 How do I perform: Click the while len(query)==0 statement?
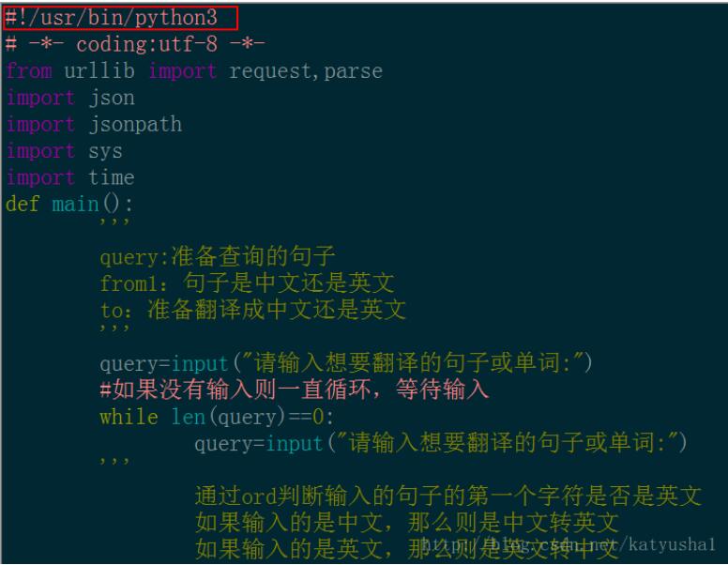pyautogui.click(x=217, y=417)
